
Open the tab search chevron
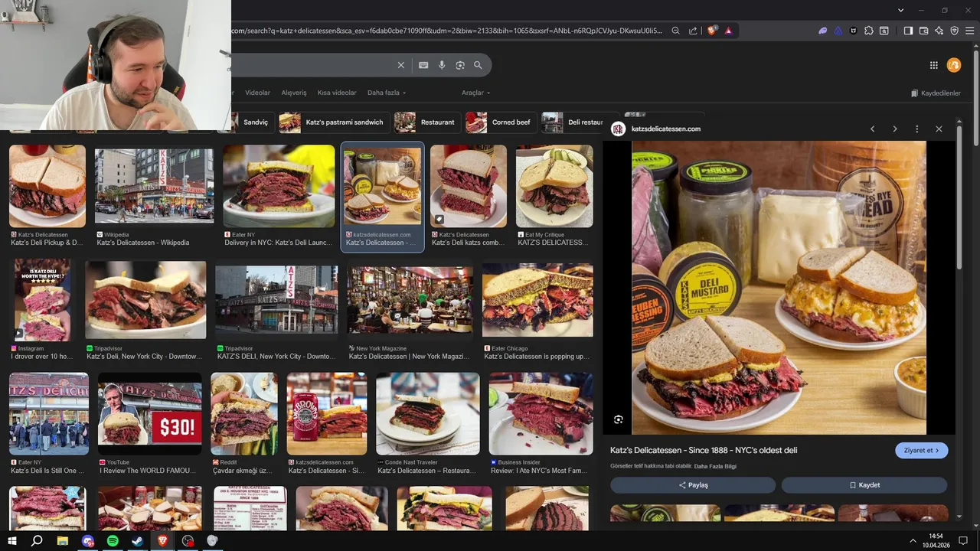point(901,10)
